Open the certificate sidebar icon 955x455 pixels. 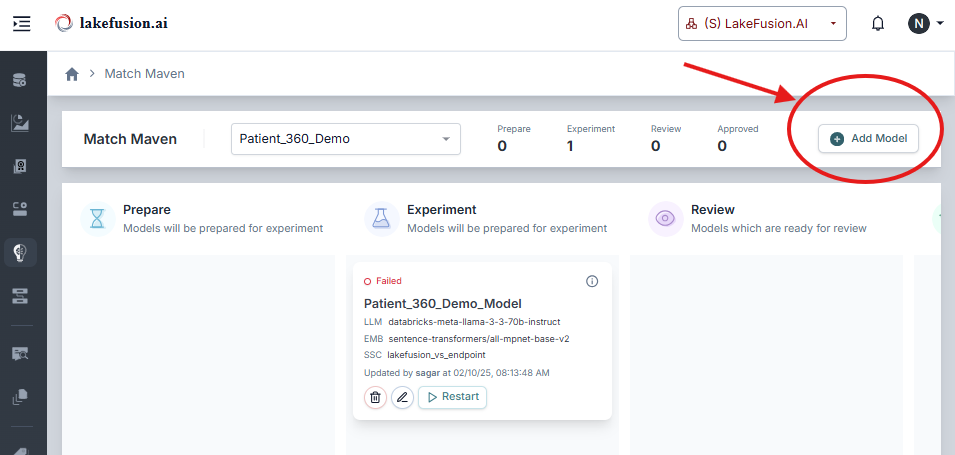point(20,166)
